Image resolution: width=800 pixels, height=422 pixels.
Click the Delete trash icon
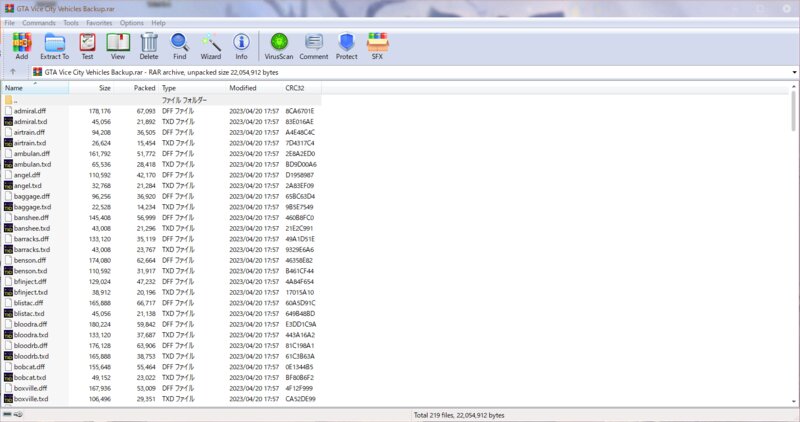[x=149, y=46]
